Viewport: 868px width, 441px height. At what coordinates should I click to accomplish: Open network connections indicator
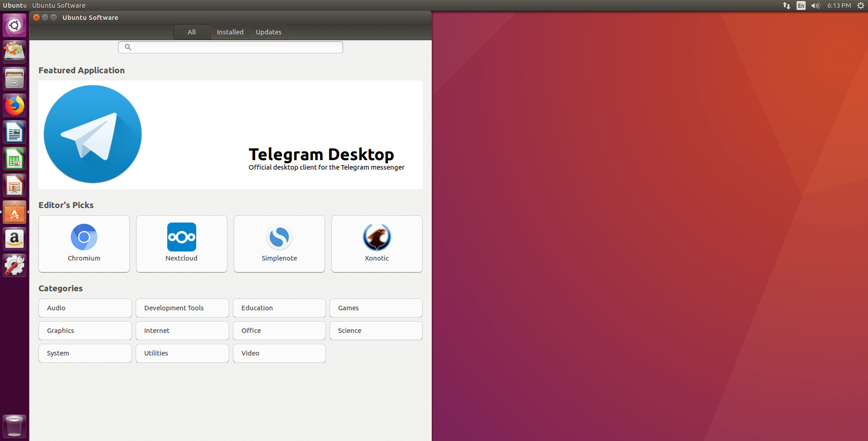[787, 5]
